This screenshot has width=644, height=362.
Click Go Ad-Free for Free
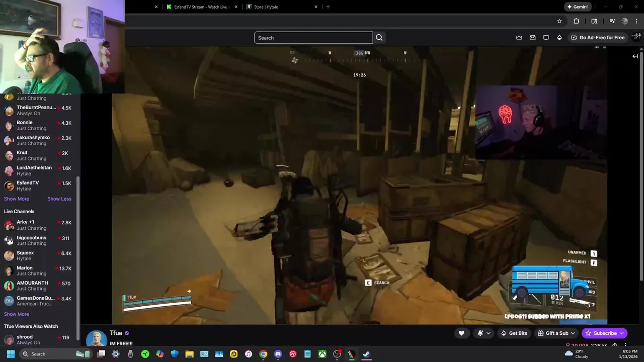tap(598, 38)
